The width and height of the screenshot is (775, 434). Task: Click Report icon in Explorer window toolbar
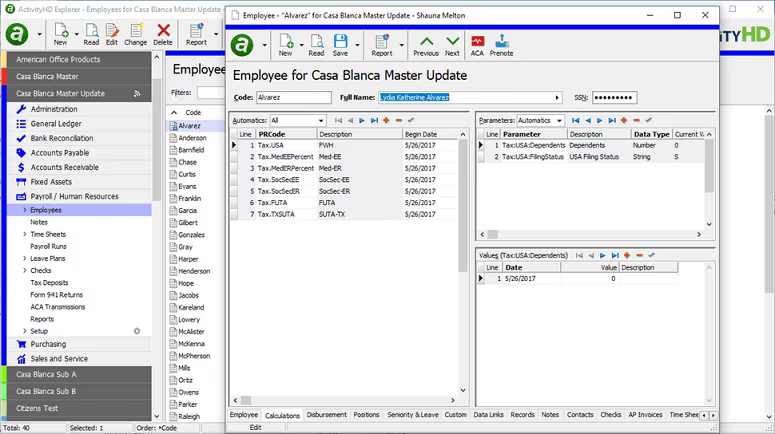tap(196, 35)
